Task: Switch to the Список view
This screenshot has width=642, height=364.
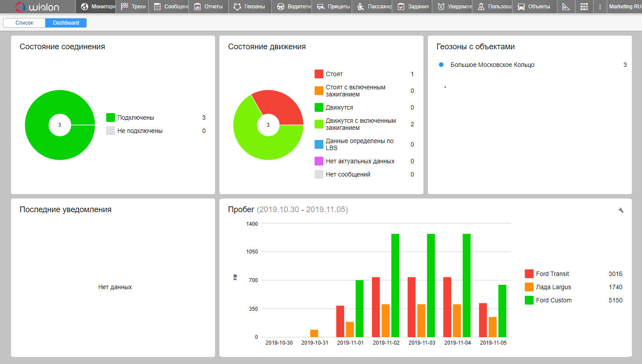Action: [24, 23]
